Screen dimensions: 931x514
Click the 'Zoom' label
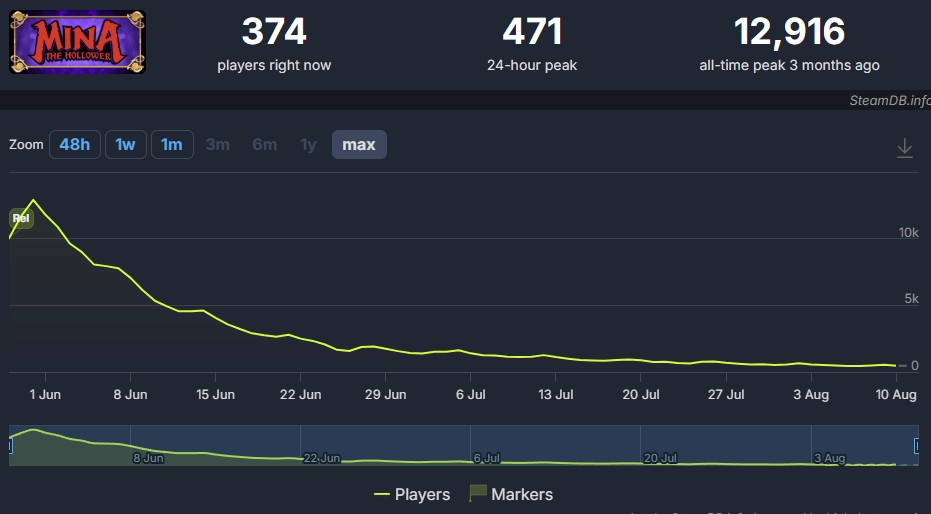click(x=26, y=145)
